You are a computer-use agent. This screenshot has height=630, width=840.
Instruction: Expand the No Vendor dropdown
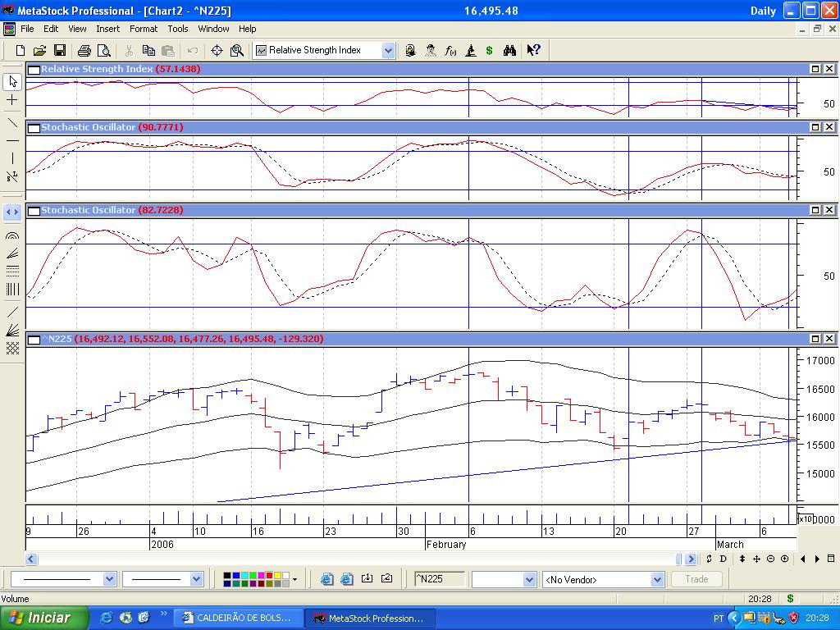(x=656, y=580)
